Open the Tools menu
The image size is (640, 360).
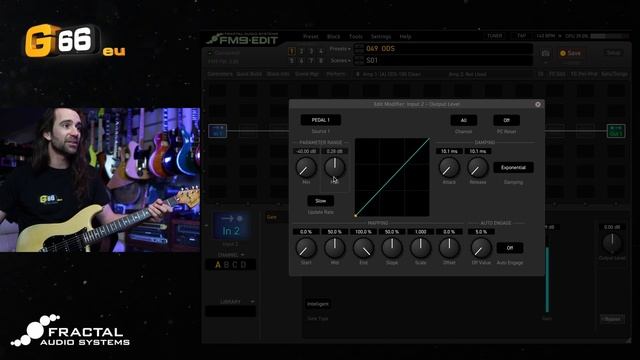tap(356, 37)
